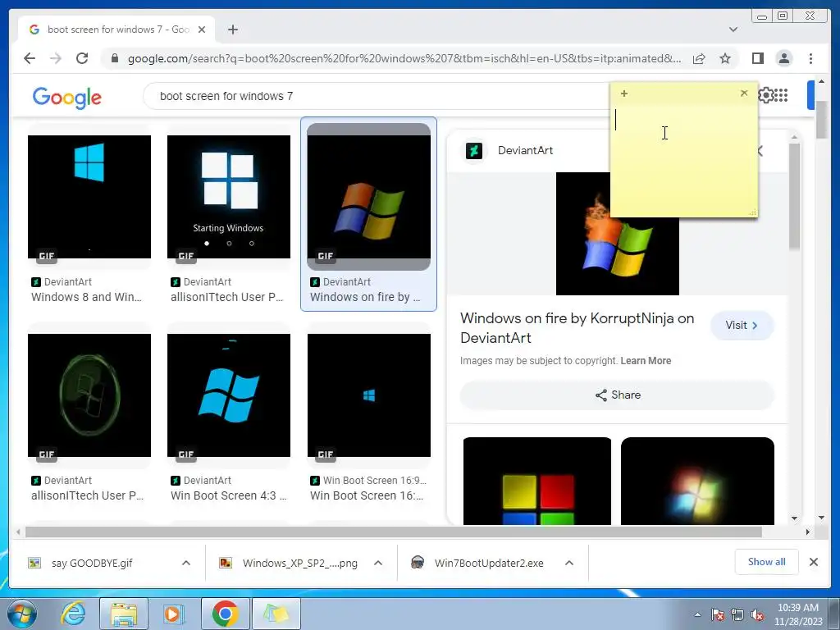840x630 pixels.
Task: Open a new browser tab
Action: click(232, 30)
